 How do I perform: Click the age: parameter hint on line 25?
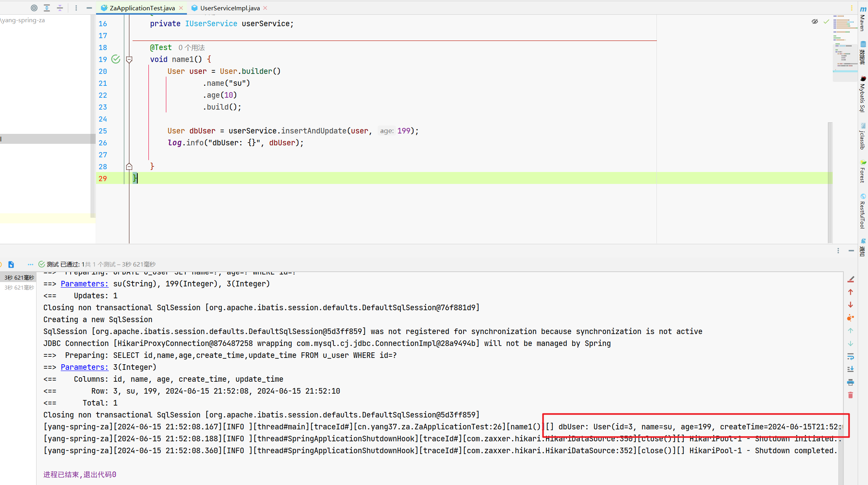pos(387,131)
